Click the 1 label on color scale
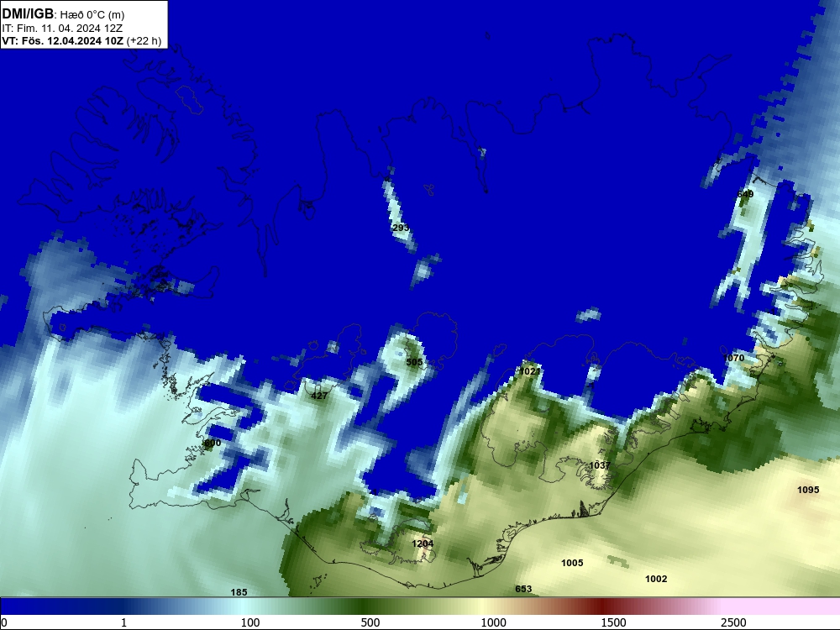Image resolution: width=840 pixels, height=630 pixels. 123,622
